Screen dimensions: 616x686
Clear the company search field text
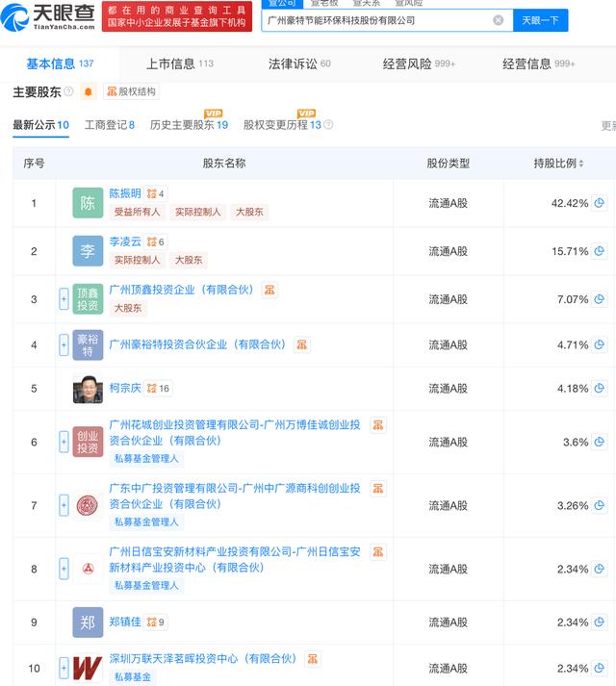(x=498, y=20)
